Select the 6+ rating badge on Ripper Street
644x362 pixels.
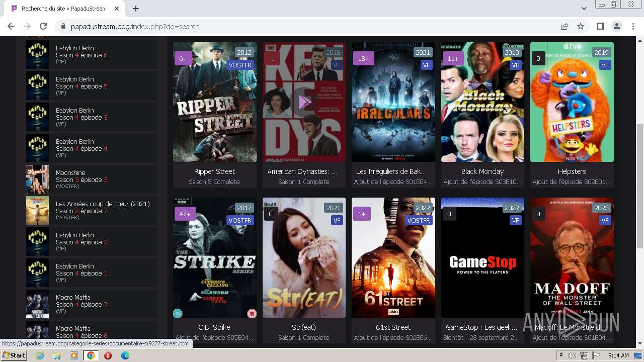pyautogui.click(x=183, y=58)
